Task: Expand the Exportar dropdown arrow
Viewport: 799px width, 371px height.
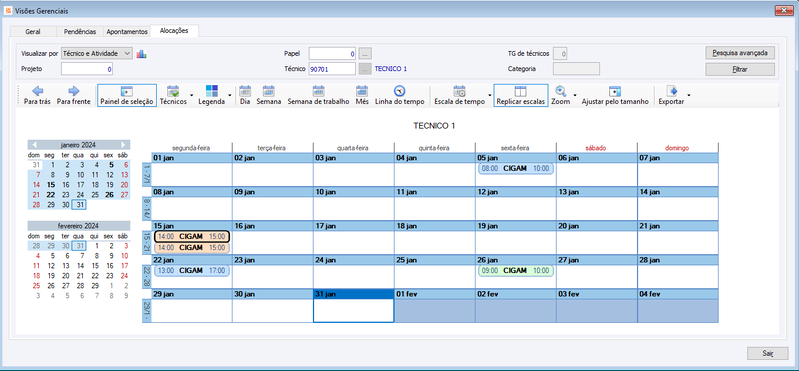Action: pyautogui.click(x=689, y=95)
